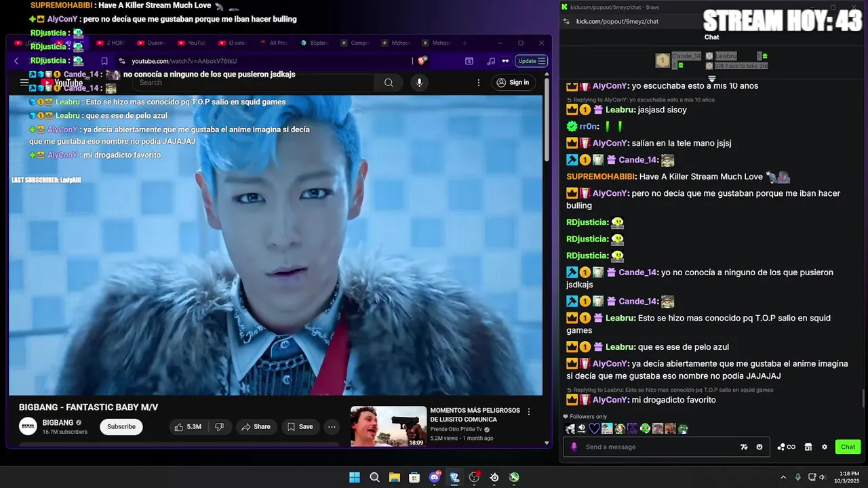This screenshot has width=868, height=488.
Task: Save the video to a playlist
Action: [300, 426]
